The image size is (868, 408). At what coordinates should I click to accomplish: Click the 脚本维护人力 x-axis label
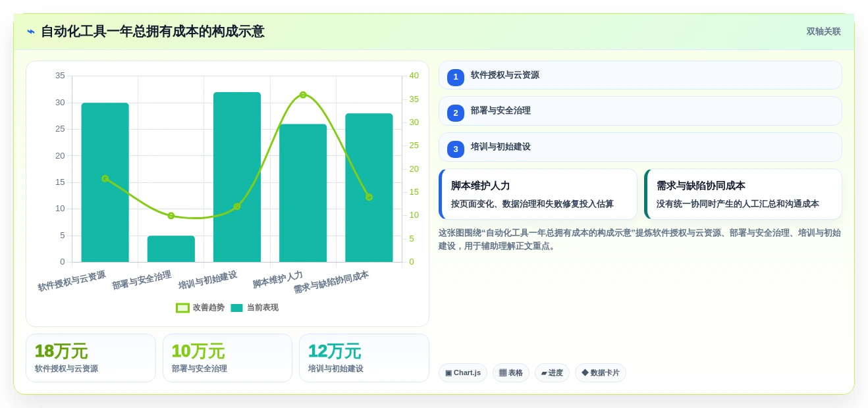(278, 280)
